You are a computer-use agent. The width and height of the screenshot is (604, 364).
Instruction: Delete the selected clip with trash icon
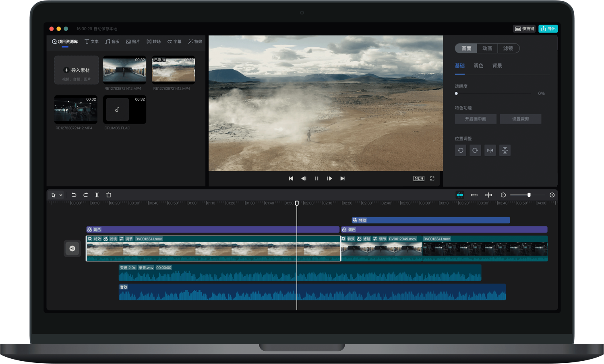[108, 195]
